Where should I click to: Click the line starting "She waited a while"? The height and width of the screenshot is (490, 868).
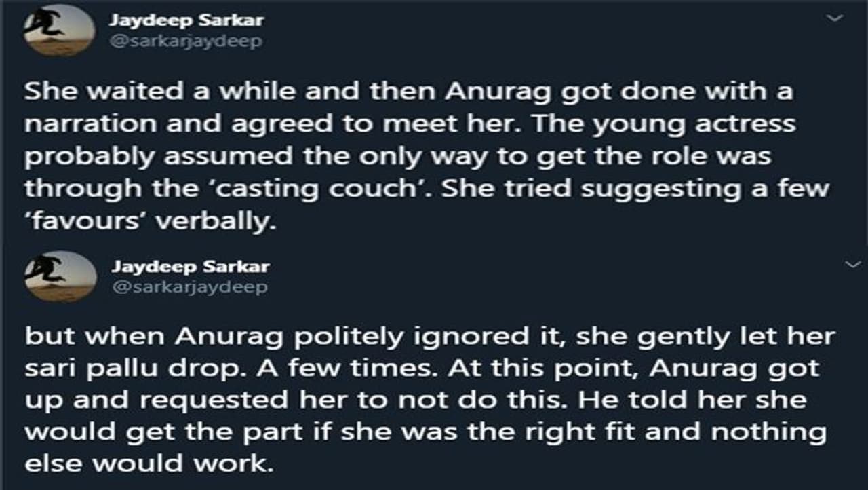coord(408,92)
